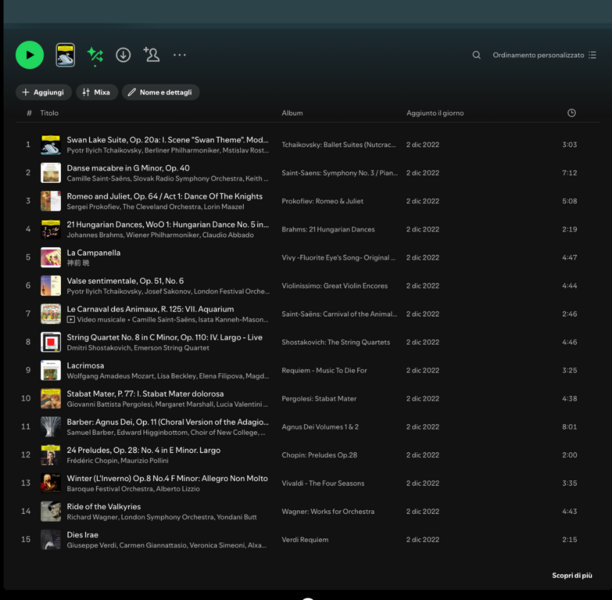Click Hungarian Dances cover art
612x600 pixels.
tap(51, 229)
